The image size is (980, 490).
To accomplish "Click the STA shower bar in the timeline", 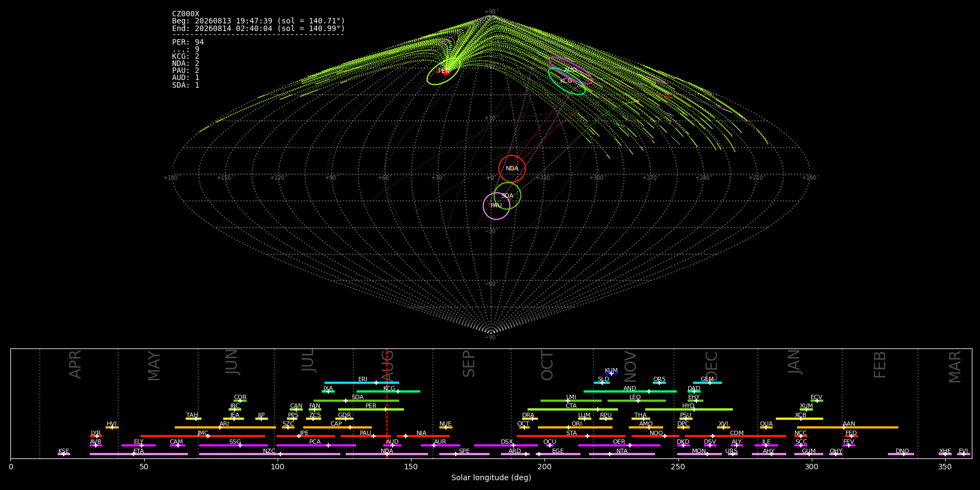I will [x=571, y=436].
